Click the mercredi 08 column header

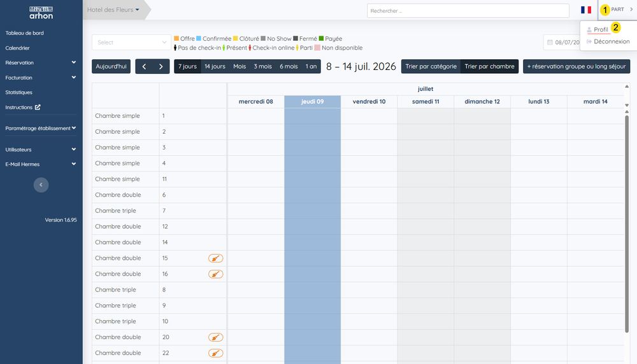[255, 101]
